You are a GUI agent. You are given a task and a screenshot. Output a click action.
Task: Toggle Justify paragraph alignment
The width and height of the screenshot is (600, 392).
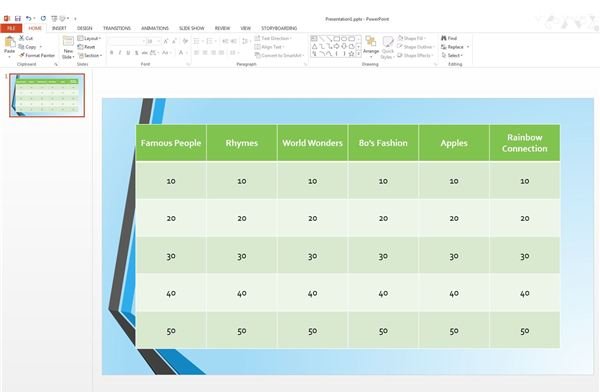(x=222, y=52)
